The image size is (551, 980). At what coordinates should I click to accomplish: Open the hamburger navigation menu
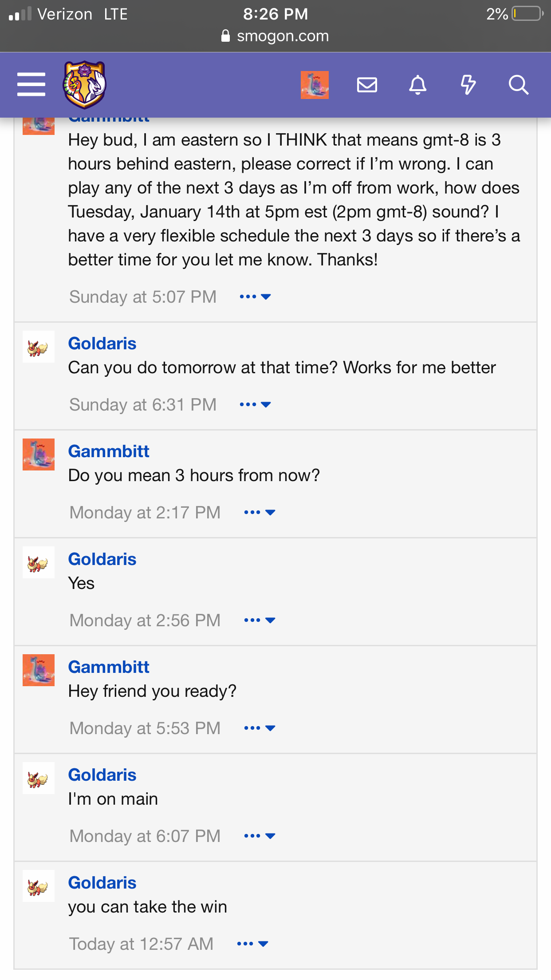(x=31, y=84)
